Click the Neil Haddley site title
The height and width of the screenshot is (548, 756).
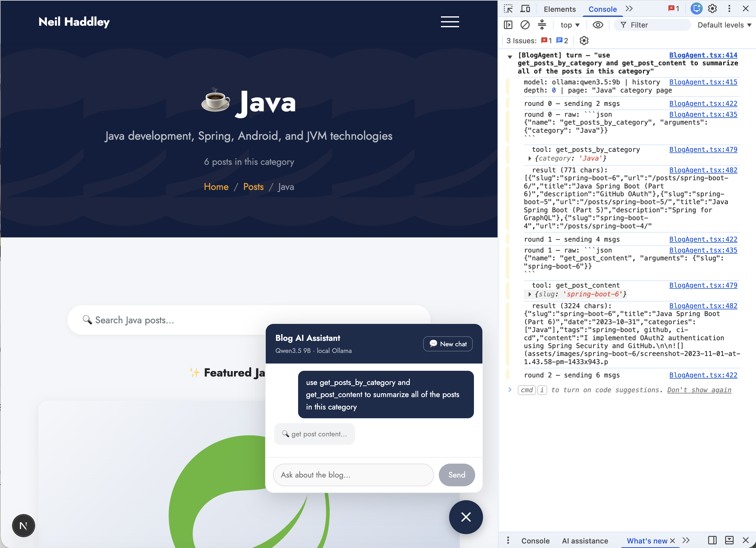coord(74,22)
